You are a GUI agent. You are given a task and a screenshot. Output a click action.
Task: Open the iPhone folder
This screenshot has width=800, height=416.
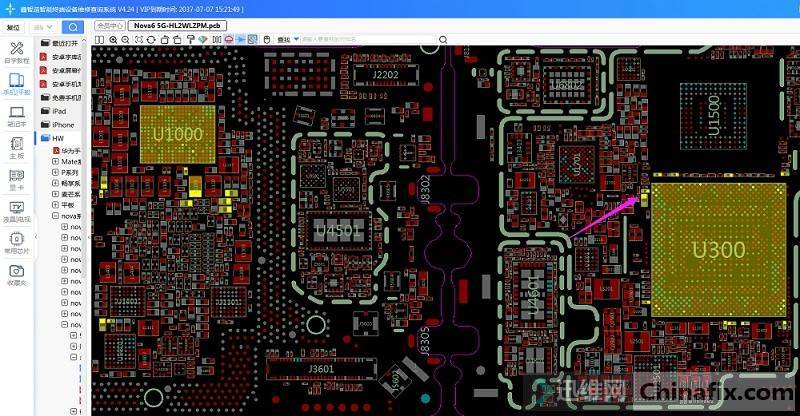point(63,124)
